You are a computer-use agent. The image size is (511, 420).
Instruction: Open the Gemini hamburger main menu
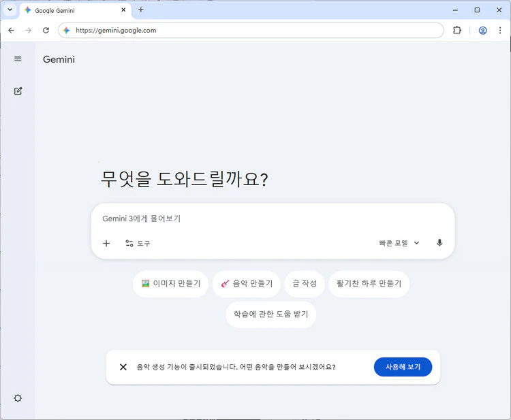(18, 59)
